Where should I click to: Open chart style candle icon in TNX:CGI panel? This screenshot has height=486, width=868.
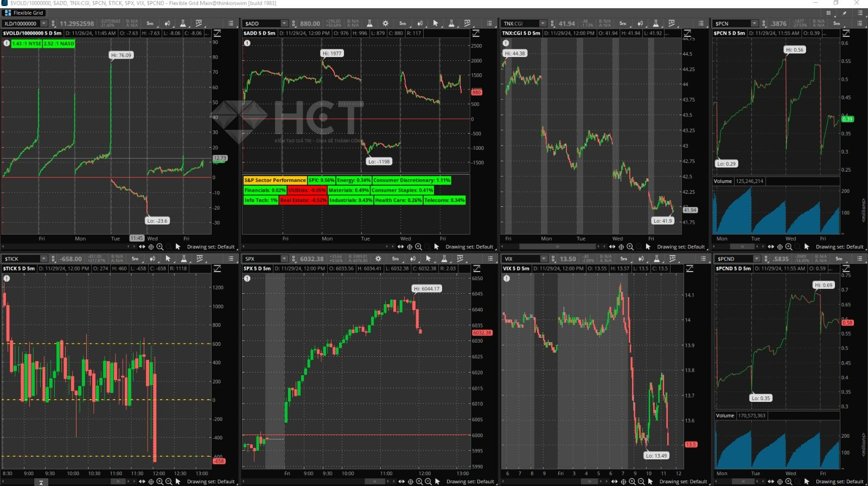tap(640, 23)
